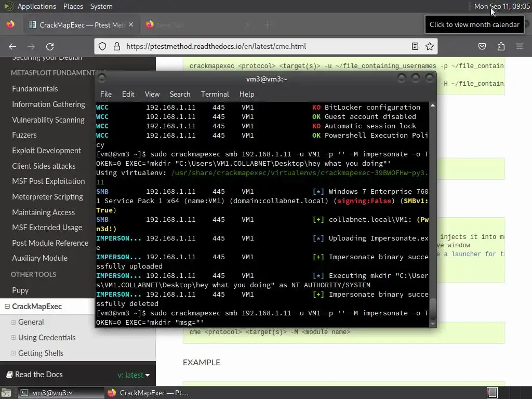Screen dimensions: 532x399
Task: Click the Parrot menu logo icon
Action: tap(8, 6)
